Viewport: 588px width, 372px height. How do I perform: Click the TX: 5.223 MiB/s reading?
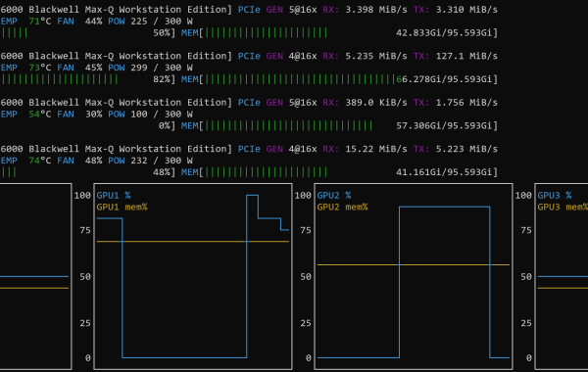coord(456,149)
